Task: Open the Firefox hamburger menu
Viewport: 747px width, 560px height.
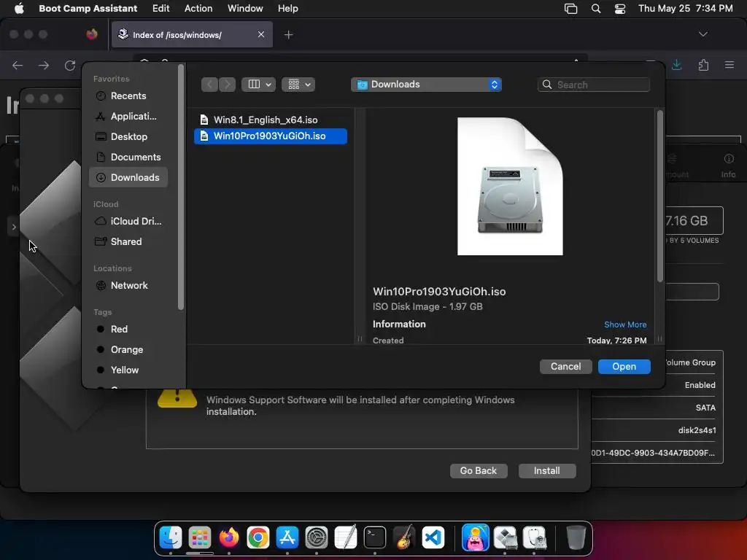Action: coord(729,65)
